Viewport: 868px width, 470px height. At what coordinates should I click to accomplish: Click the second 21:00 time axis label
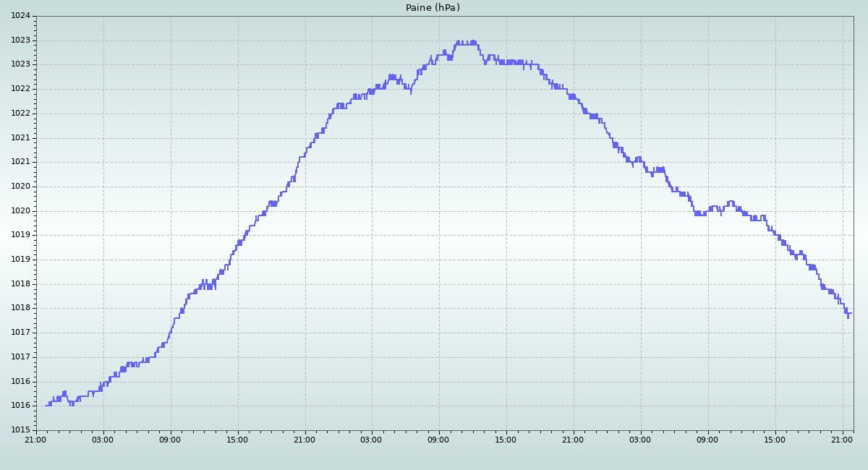click(x=305, y=439)
